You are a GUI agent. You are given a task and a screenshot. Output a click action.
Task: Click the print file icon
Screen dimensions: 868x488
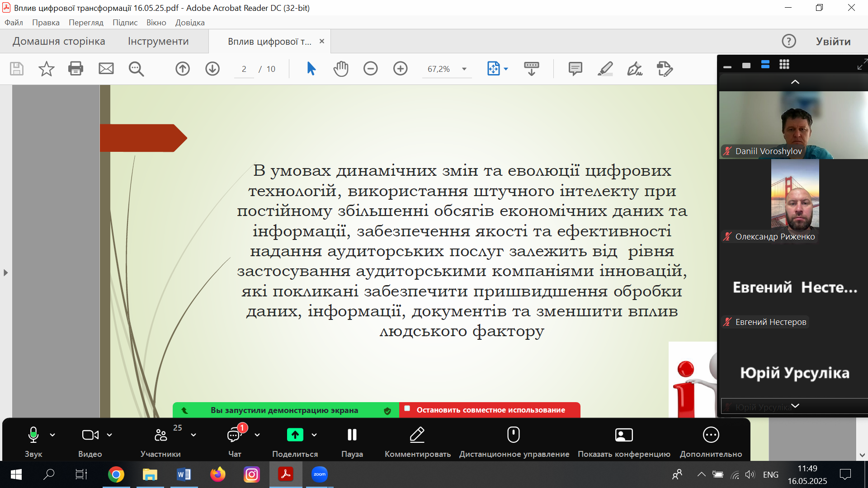75,69
